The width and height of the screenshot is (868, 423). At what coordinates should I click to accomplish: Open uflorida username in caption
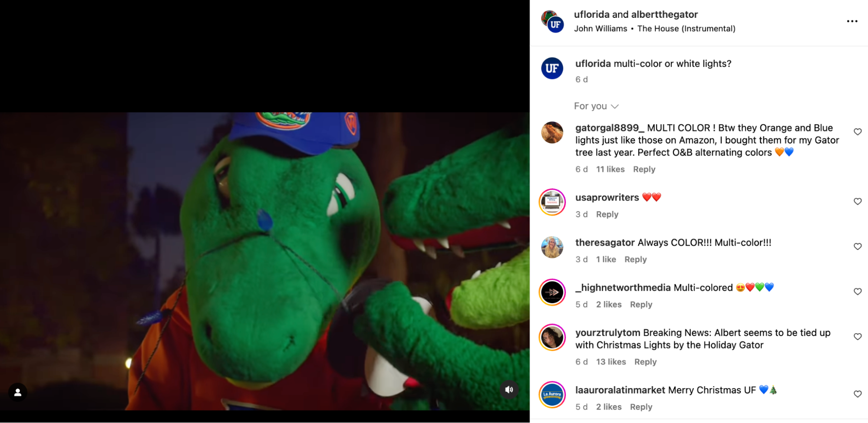point(593,64)
